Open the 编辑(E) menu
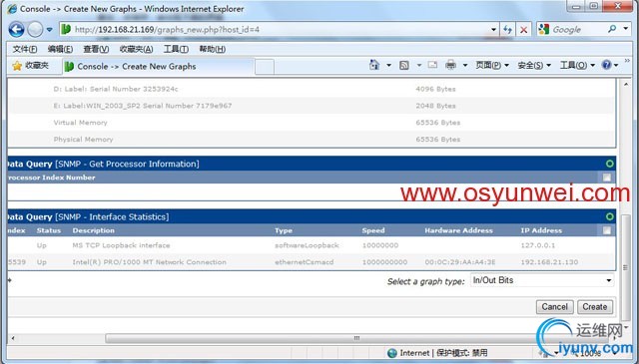Screen dimensions: 639x364 tap(60, 49)
